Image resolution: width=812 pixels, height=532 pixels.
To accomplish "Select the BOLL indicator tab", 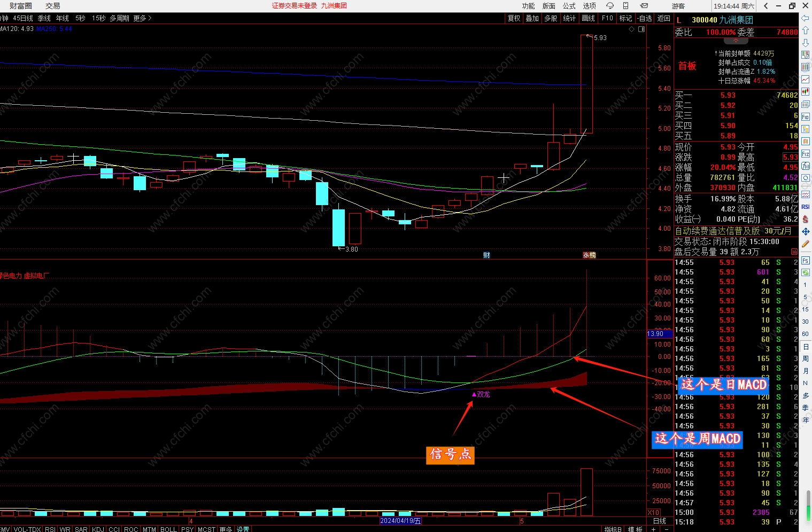I will pos(168,529).
